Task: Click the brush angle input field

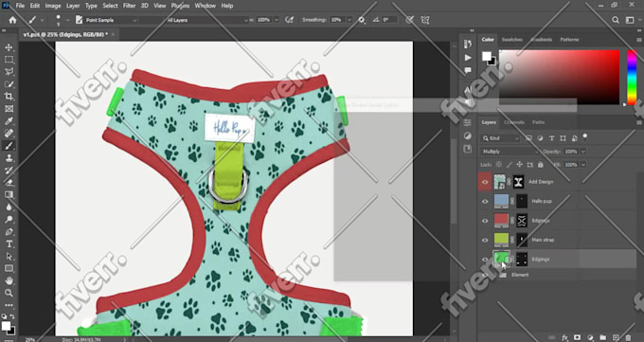Action: (x=389, y=20)
